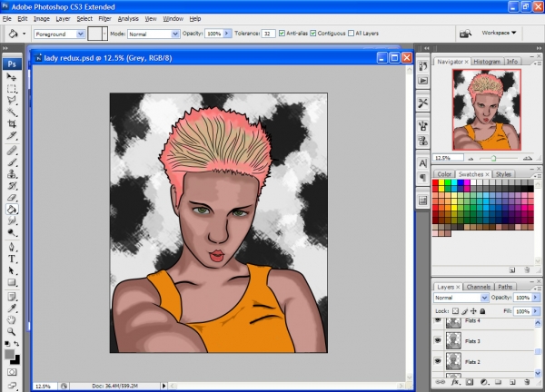The height and width of the screenshot is (392, 545).
Task: Select the Magic Wand tool
Action: 12,112
